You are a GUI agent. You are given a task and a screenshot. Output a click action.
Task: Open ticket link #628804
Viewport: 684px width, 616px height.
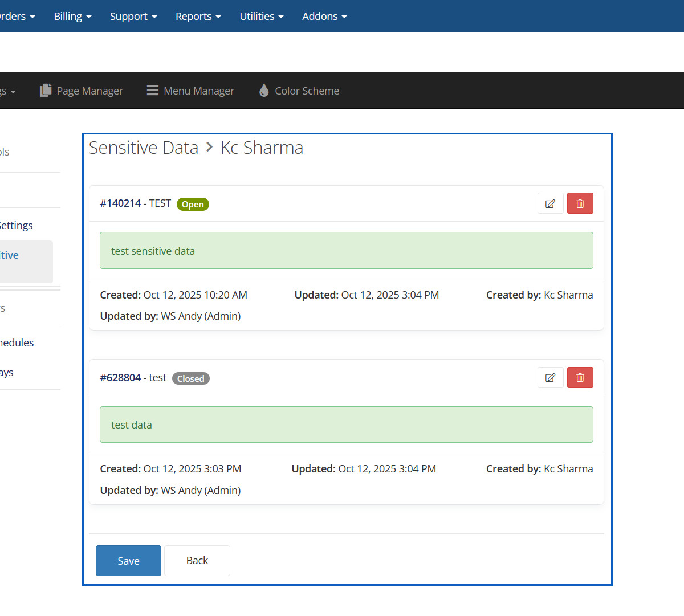[120, 378]
